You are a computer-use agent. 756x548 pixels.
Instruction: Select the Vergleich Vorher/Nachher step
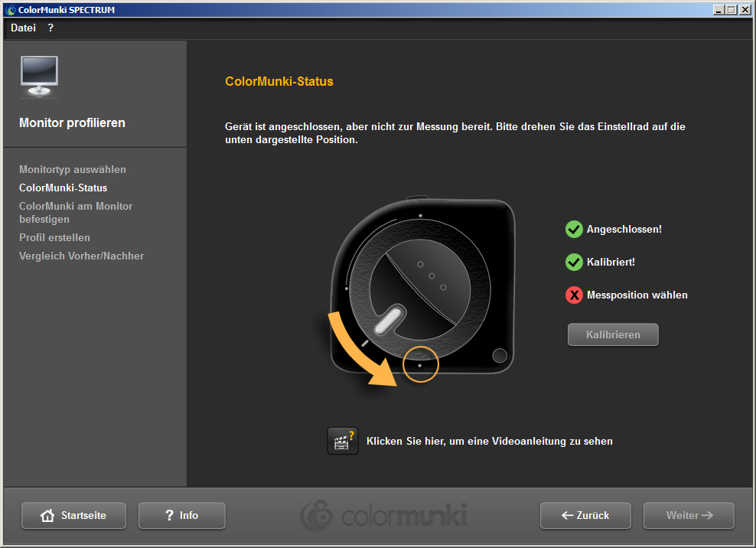click(x=81, y=256)
